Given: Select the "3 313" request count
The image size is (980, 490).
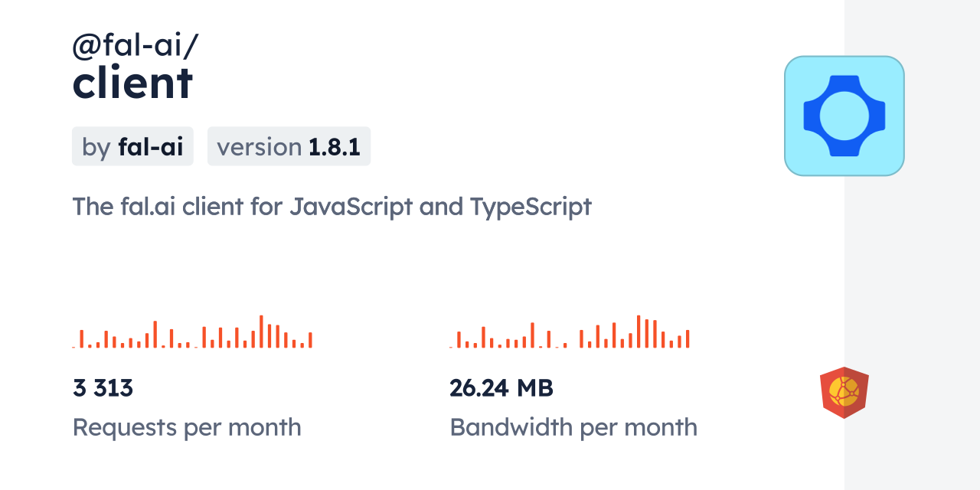Looking at the screenshot, I should 103,388.
